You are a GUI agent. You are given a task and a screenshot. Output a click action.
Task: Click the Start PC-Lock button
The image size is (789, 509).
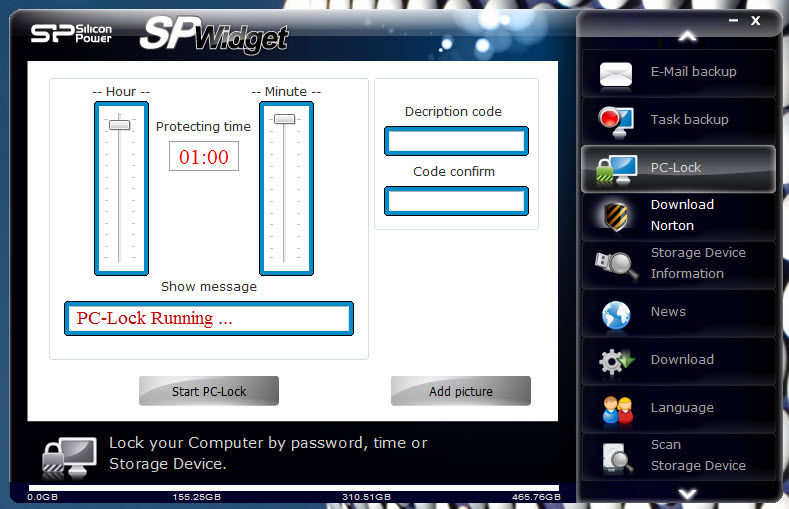[209, 391]
